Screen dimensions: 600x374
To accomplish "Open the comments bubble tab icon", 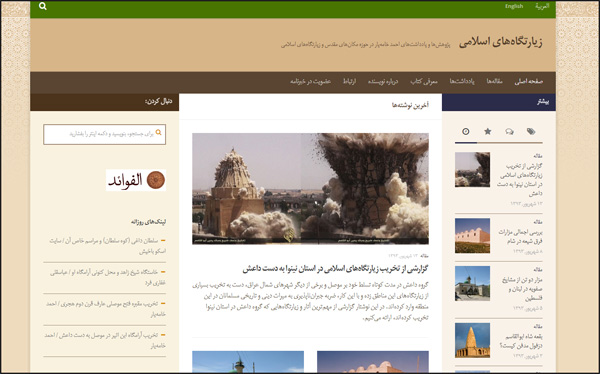I will (509, 132).
